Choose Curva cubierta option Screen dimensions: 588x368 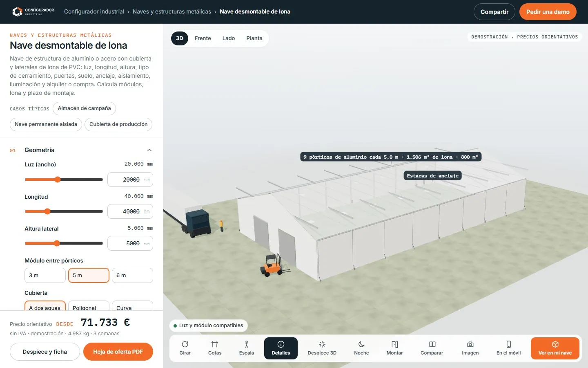(x=132, y=305)
